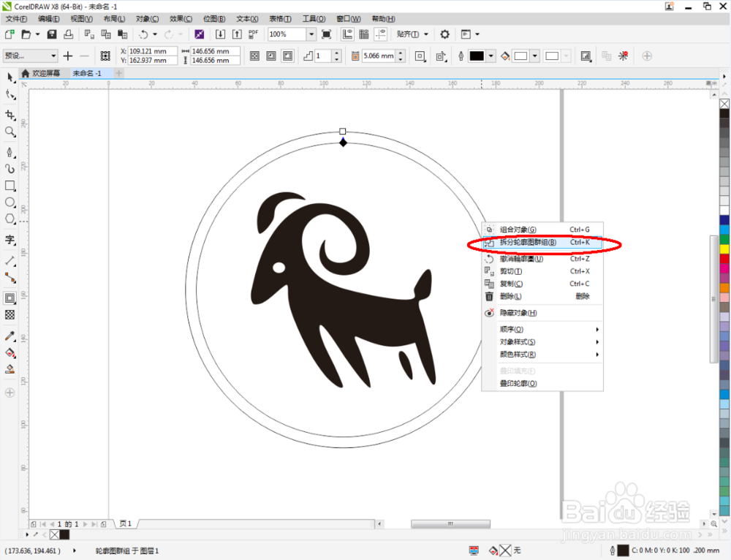The width and height of the screenshot is (731, 560).
Task: Click the black outline color swatch
Action: [477, 56]
